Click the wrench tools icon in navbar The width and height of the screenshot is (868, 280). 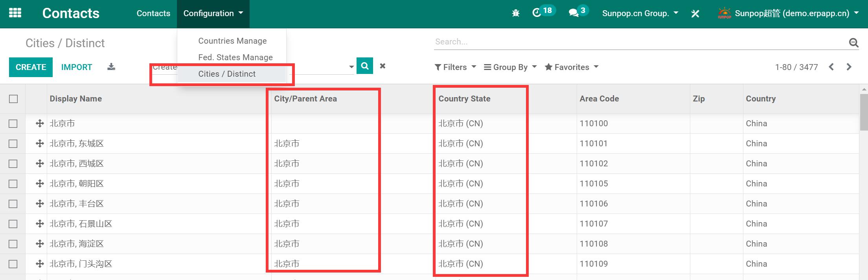coord(695,14)
